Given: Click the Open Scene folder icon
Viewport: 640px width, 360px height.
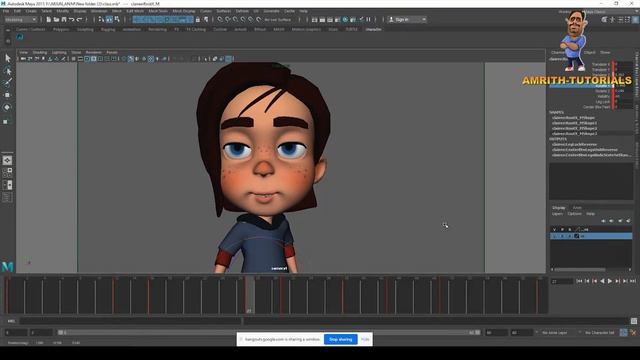Looking at the screenshot, I should [x=56, y=20].
